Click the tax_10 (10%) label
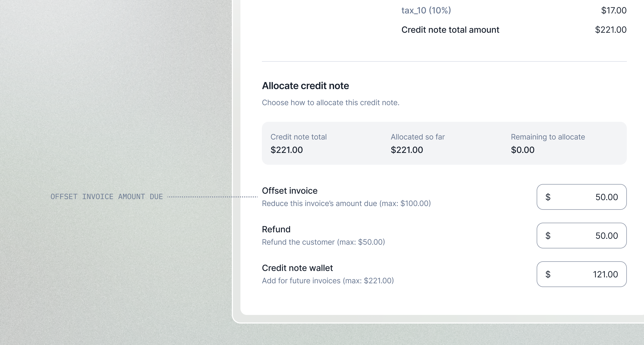Image resolution: width=644 pixels, height=345 pixels. (426, 10)
